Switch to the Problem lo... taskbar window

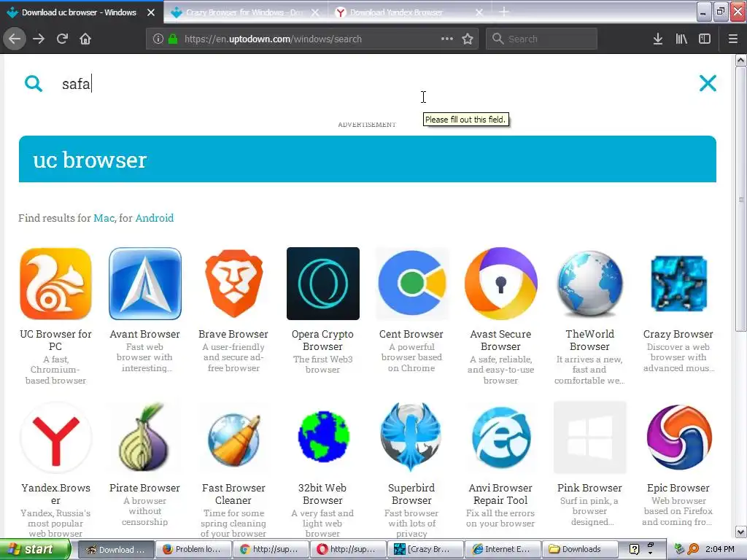coord(194,550)
